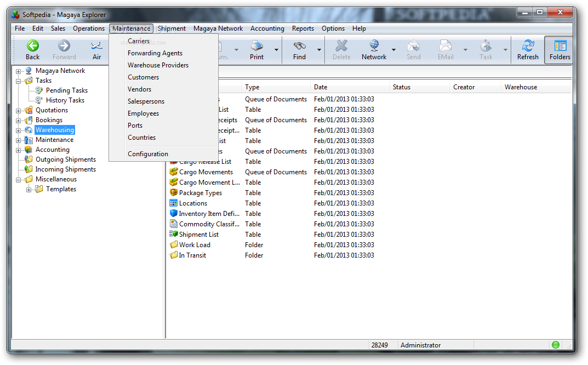Choose Vendors menu entry

(x=140, y=89)
